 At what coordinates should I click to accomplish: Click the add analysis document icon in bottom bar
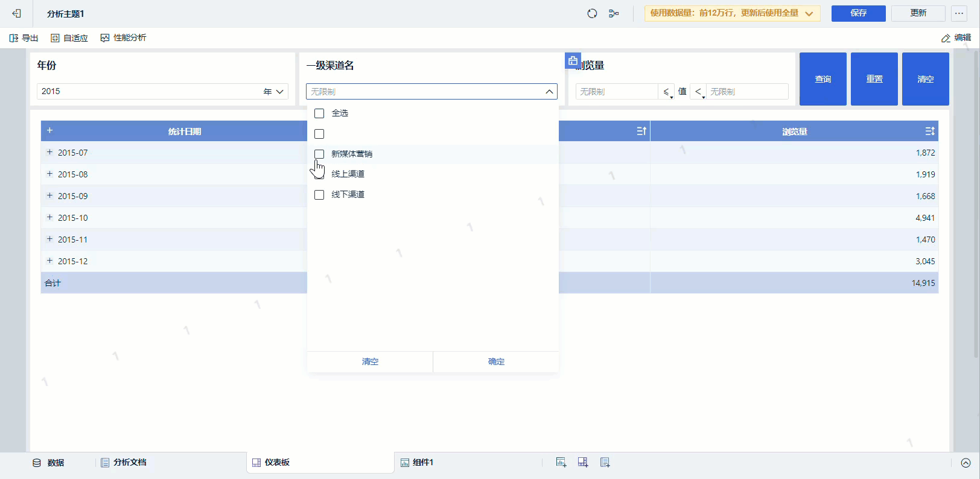point(605,462)
